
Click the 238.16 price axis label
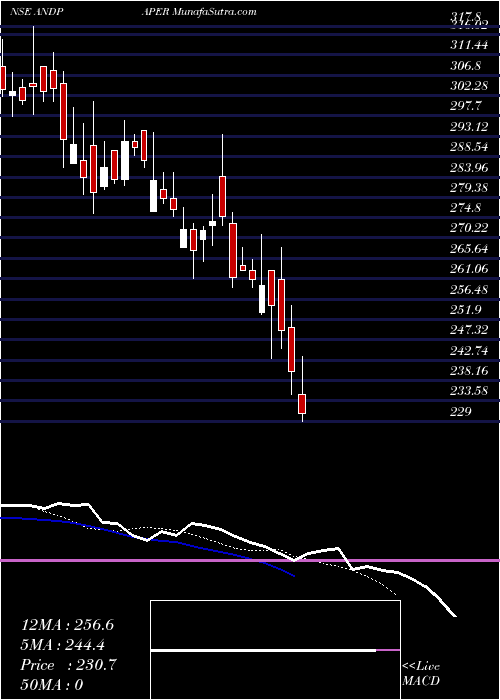[469, 370]
